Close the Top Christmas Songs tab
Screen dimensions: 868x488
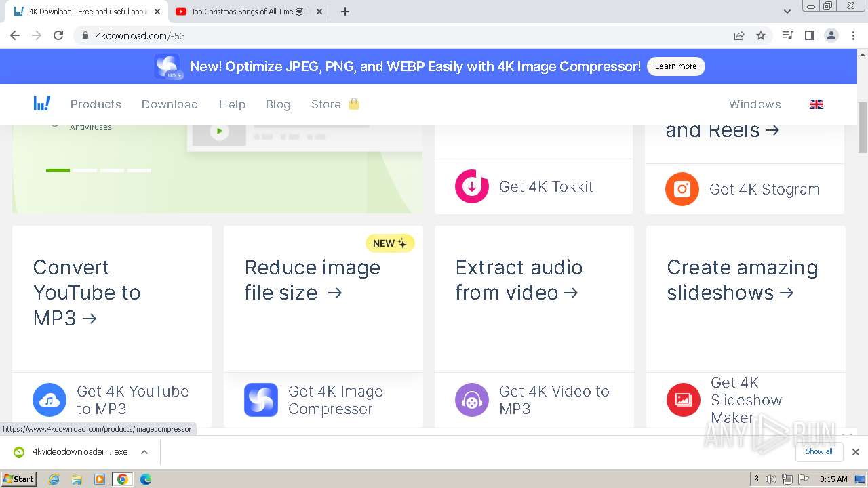[x=319, y=12]
